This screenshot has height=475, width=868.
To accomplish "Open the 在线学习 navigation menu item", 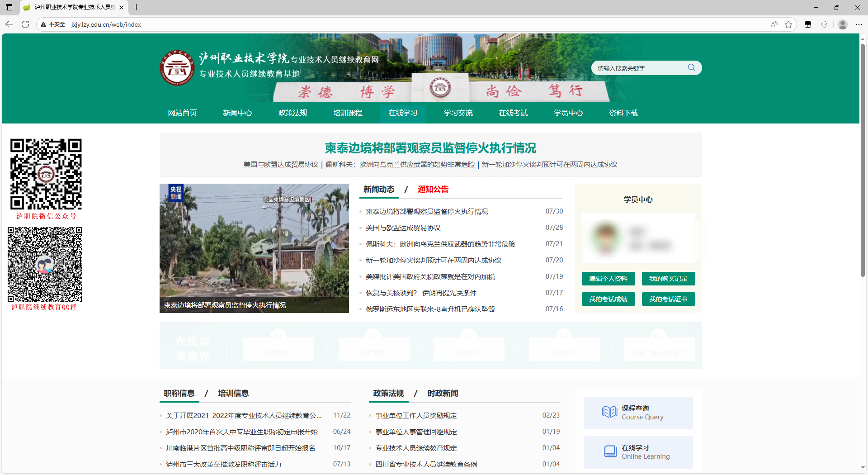I will point(402,113).
